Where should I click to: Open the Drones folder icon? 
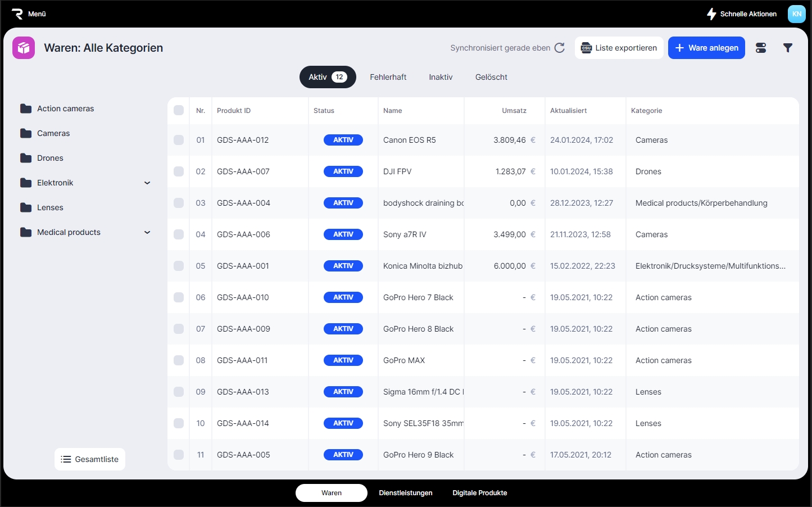[26, 158]
